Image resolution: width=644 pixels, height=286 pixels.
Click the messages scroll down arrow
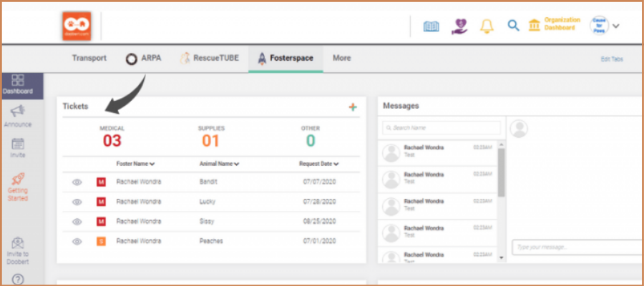501,257
